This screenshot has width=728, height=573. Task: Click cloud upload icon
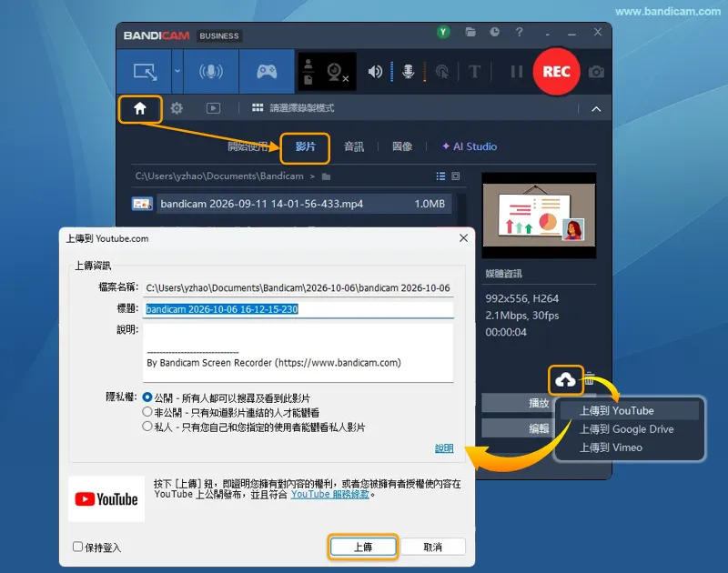click(x=565, y=380)
